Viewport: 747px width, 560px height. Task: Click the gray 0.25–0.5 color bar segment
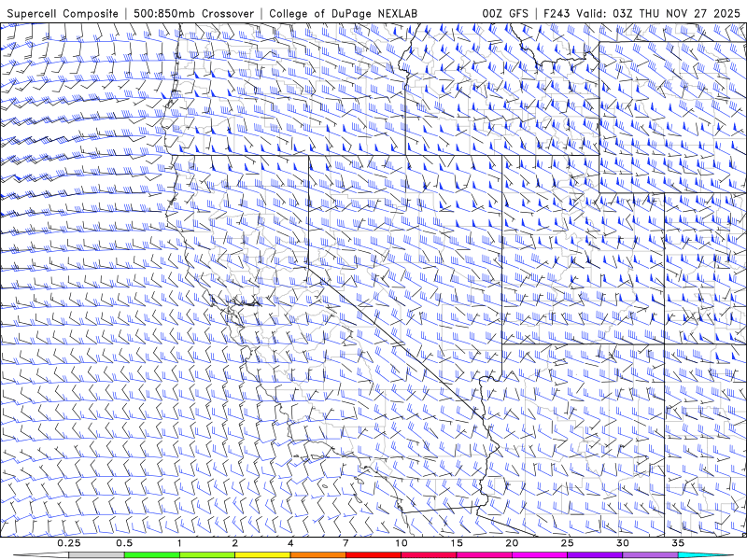pos(96,555)
